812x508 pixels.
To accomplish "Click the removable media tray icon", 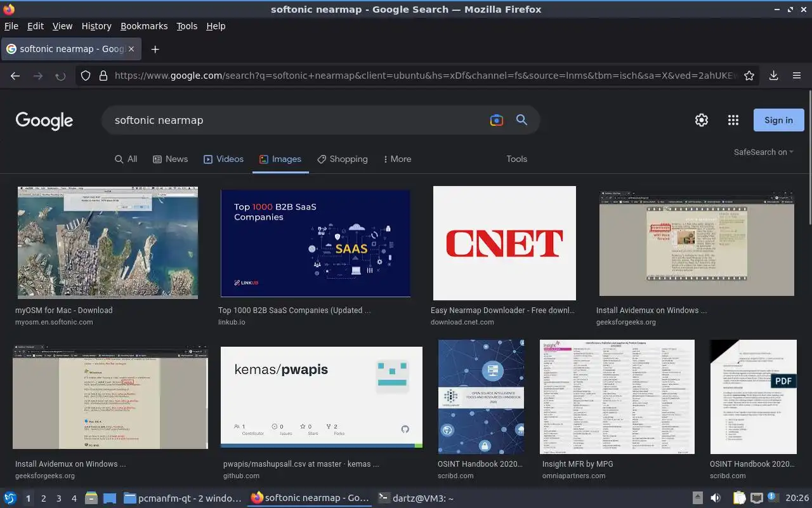I will click(x=697, y=498).
